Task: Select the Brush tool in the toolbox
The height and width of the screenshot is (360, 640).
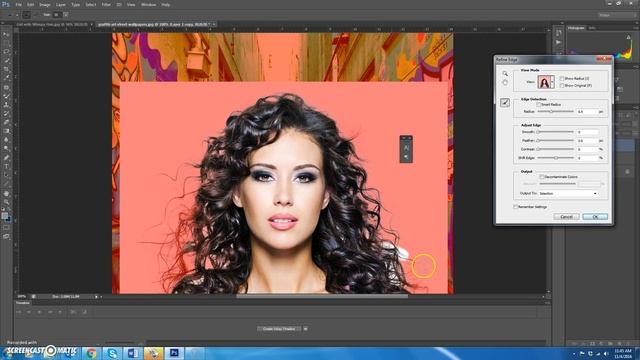Action: click(6, 96)
